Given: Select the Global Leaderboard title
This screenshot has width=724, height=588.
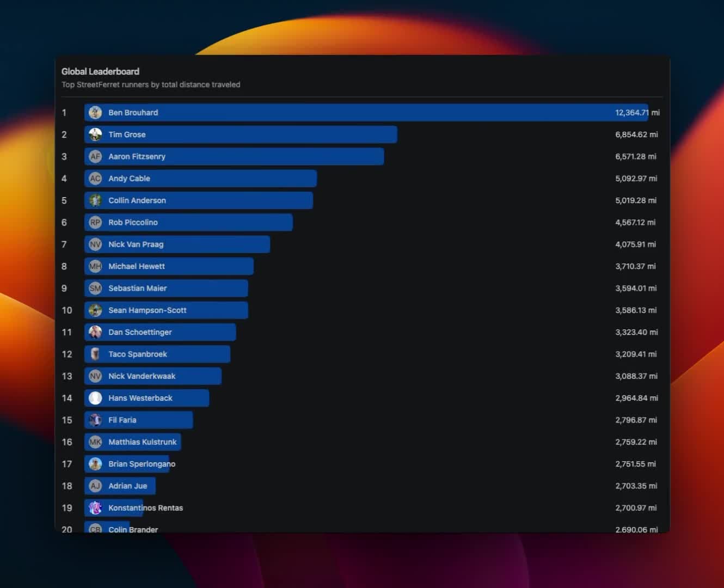Looking at the screenshot, I should click(100, 71).
